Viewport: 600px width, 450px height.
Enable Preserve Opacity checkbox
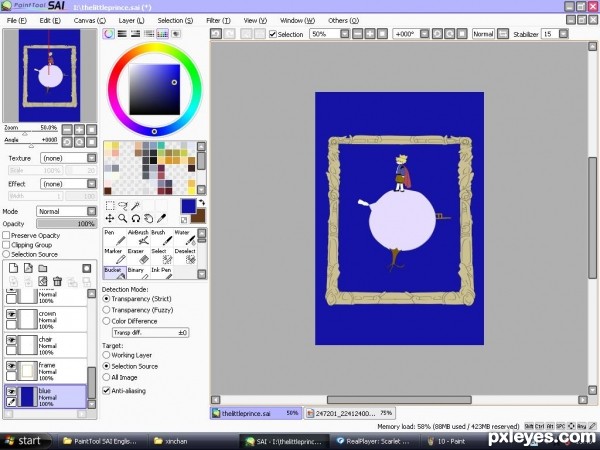point(6,235)
